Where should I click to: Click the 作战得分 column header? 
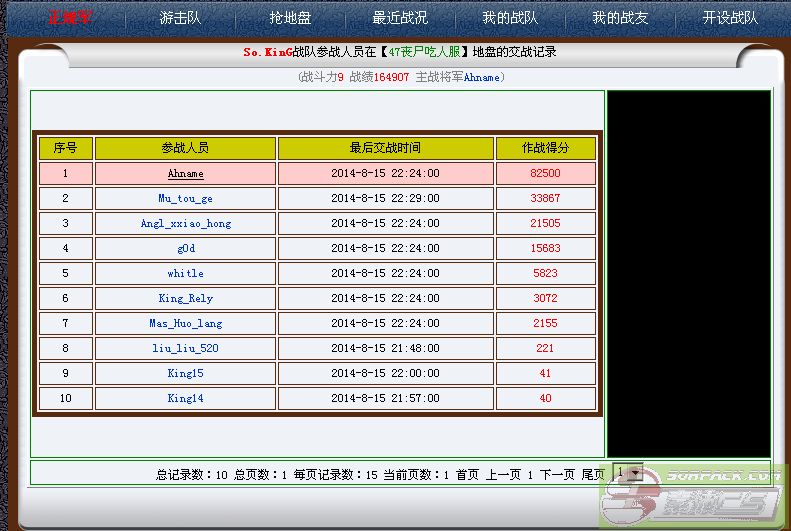click(545, 148)
